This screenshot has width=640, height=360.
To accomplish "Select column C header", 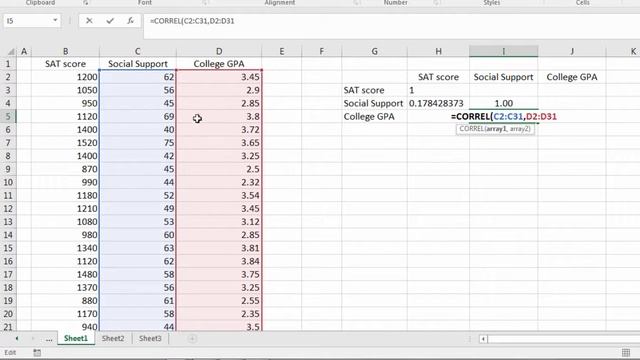I will (138, 51).
